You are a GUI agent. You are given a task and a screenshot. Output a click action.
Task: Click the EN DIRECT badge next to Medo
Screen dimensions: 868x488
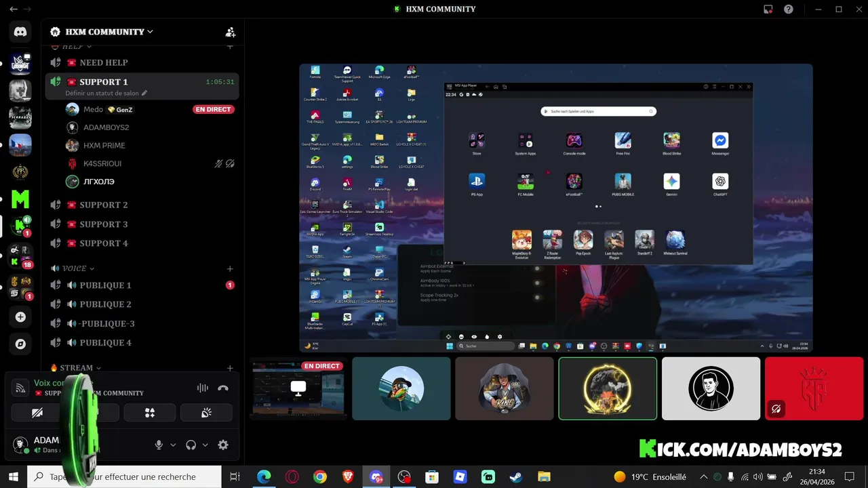click(214, 109)
